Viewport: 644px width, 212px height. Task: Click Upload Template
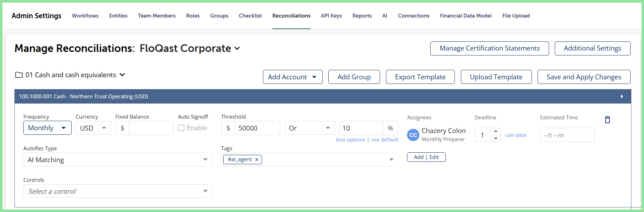click(496, 77)
